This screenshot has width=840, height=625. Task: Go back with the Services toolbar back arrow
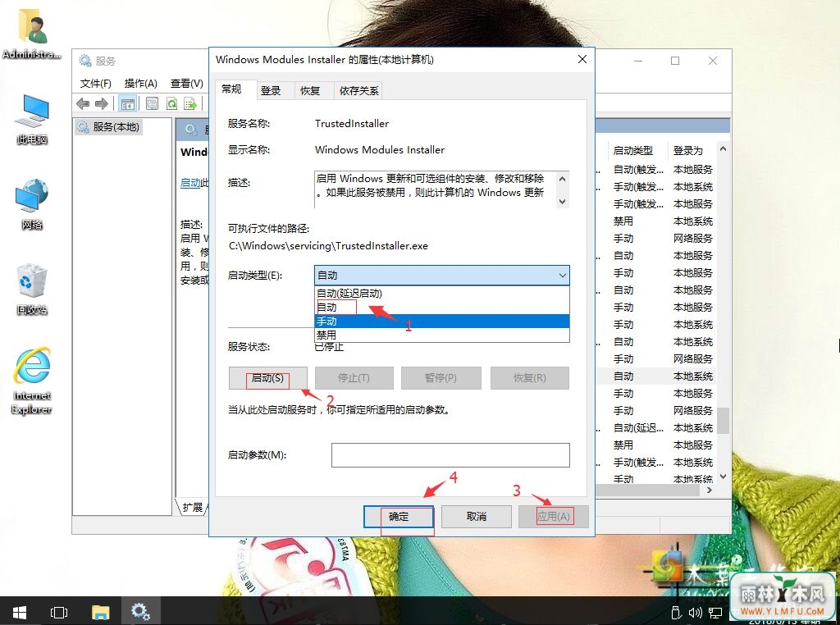pyautogui.click(x=83, y=103)
